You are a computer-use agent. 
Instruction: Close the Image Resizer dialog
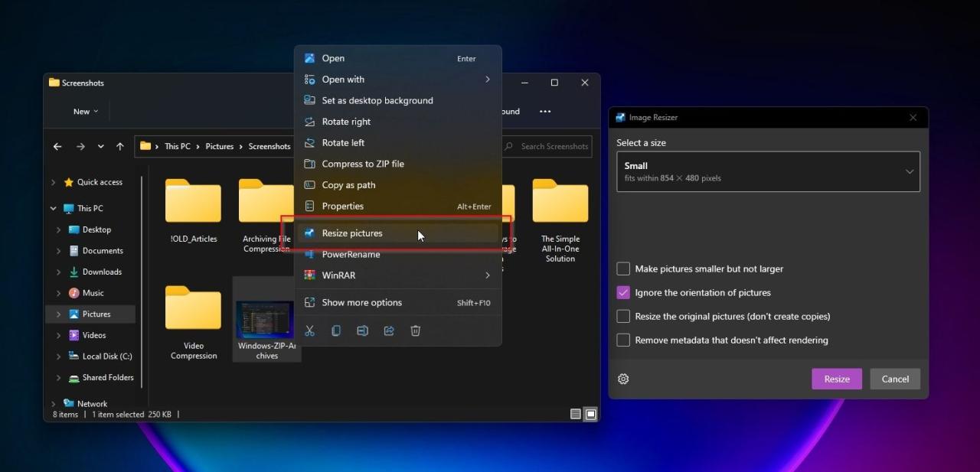913,118
